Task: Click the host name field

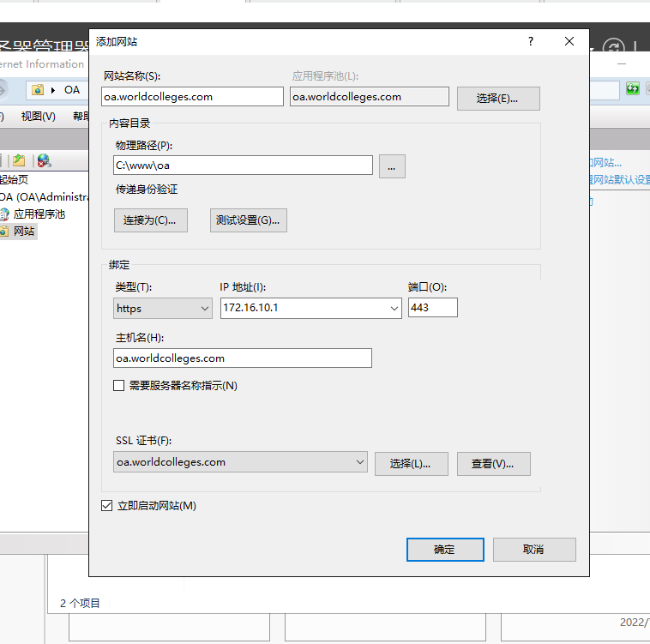Action: pyautogui.click(x=243, y=358)
